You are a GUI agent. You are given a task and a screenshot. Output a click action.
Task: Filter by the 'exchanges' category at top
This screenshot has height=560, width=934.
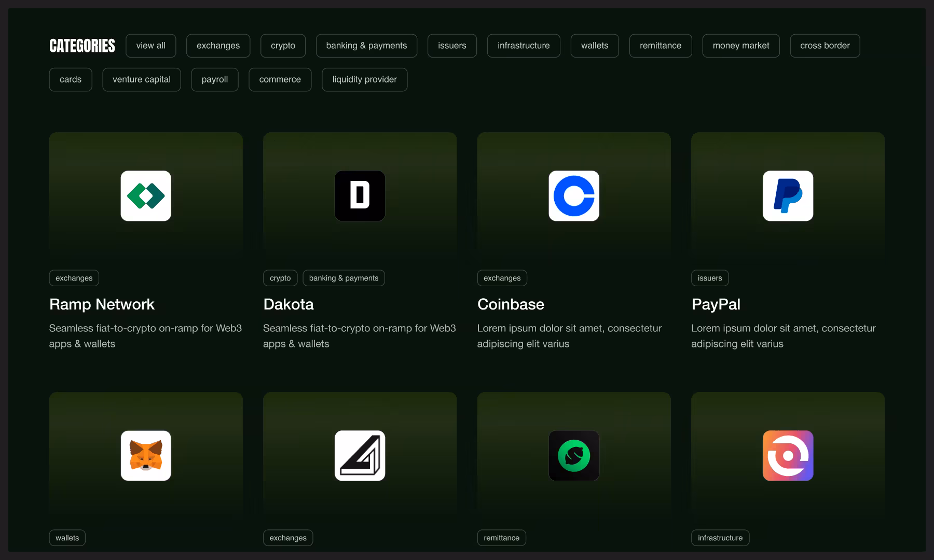[x=218, y=46]
